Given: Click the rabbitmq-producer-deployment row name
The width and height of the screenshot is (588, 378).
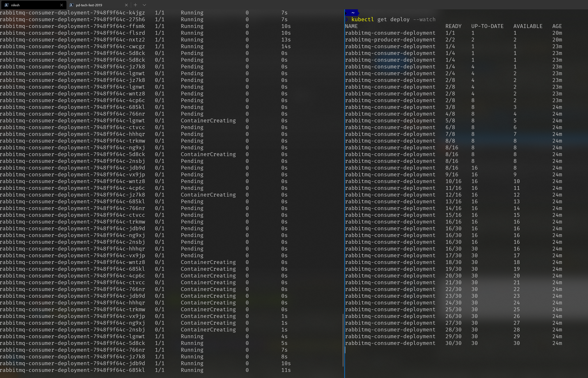Looking at the screenshot, I should (390, 40).
